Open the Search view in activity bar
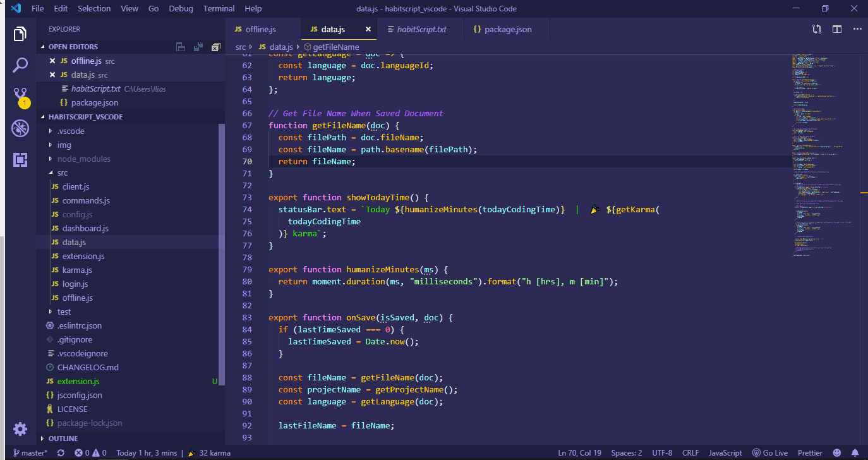868x460 pixels. click(x=20, y=64)
